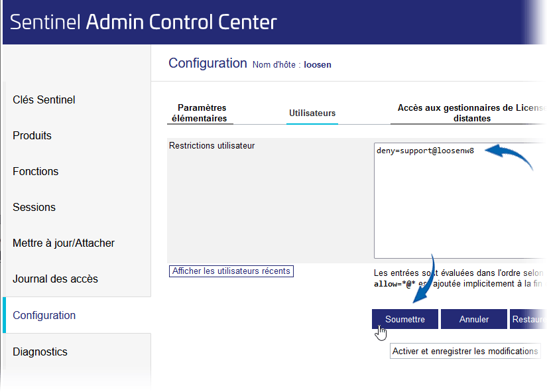Go to the Produits page
The height and width of the screenshot is (392, 547).
click(32, 135)
